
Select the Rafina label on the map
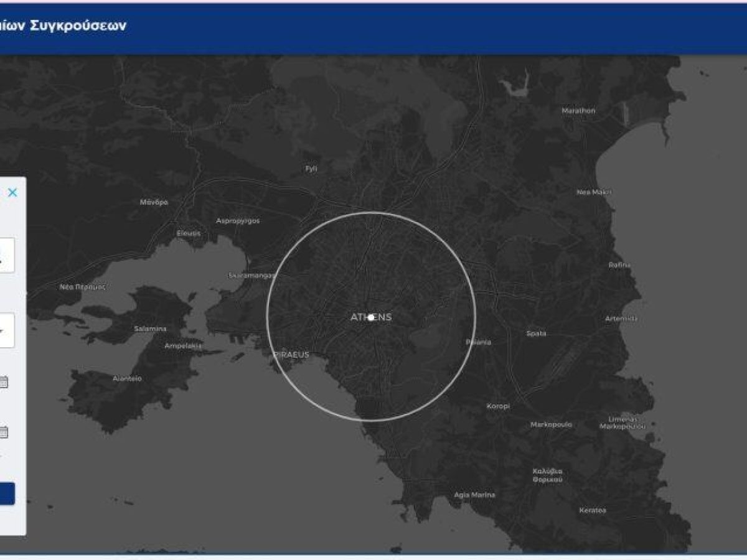click(618, 264)
